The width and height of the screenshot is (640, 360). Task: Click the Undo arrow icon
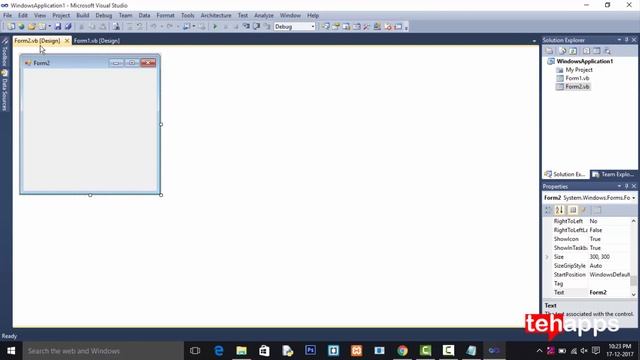pyautogui.click(x=153, y=27)
